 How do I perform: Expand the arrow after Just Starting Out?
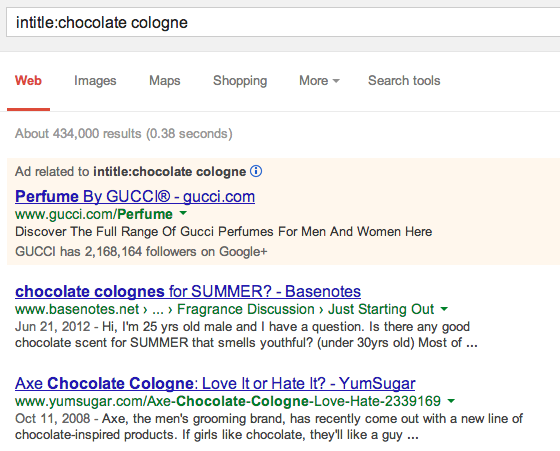444,309
